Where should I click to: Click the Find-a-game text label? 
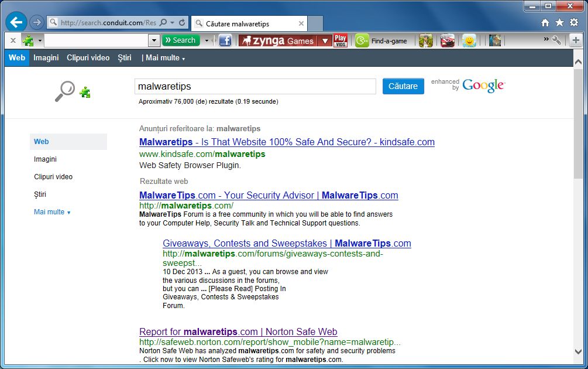389,41
